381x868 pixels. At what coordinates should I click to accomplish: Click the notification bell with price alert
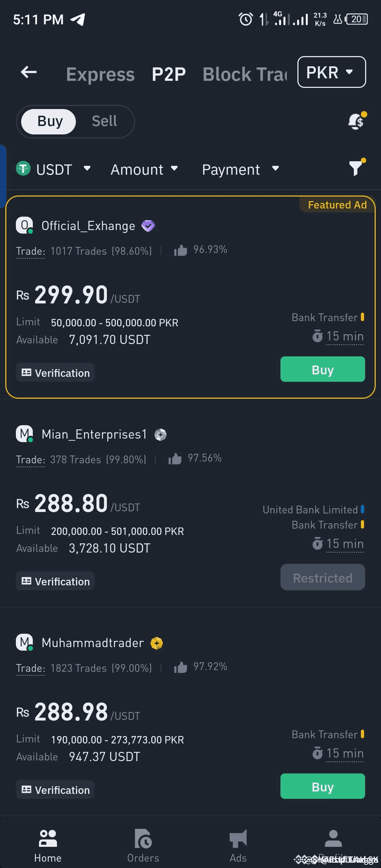pos(356,121)
